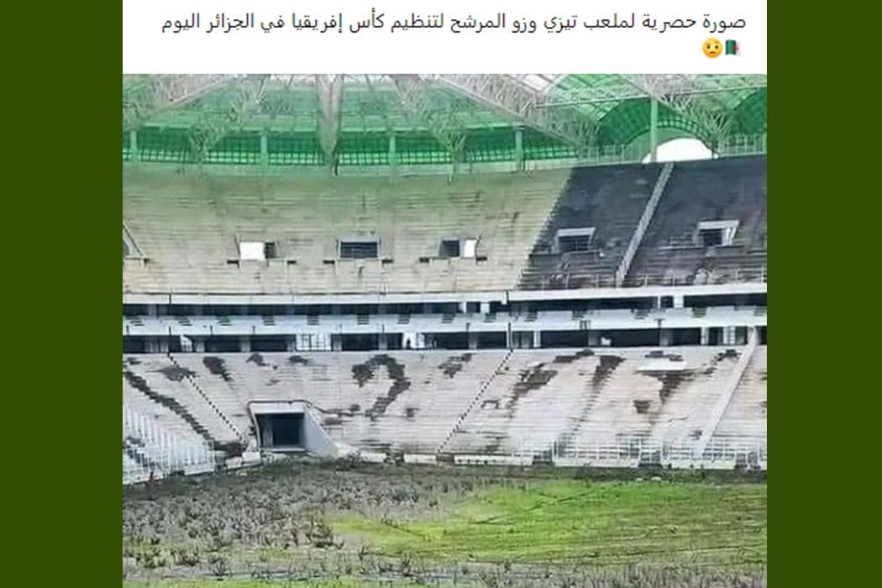Click the sad face emoji

coord(712,48)
